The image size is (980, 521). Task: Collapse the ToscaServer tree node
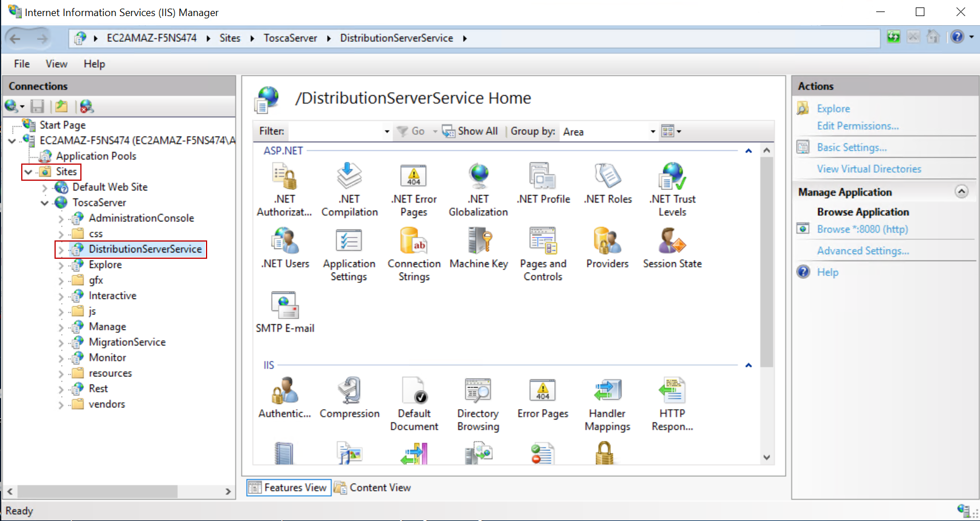45,203
